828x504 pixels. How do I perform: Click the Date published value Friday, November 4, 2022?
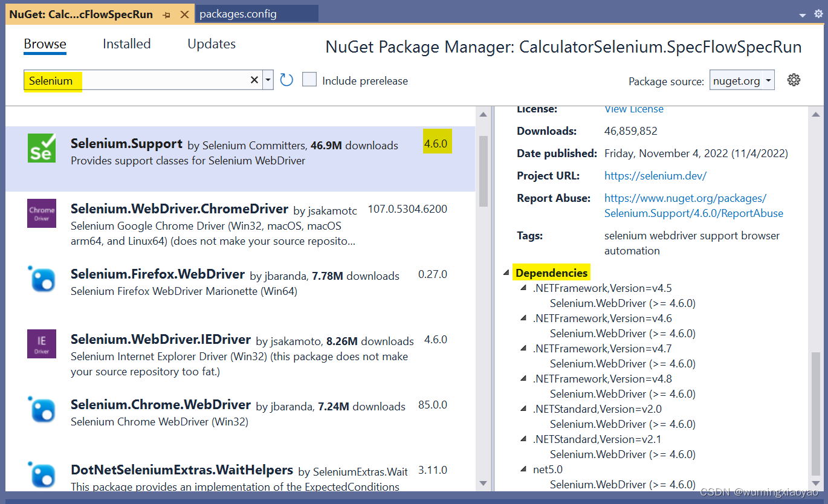tap(696, 153)
